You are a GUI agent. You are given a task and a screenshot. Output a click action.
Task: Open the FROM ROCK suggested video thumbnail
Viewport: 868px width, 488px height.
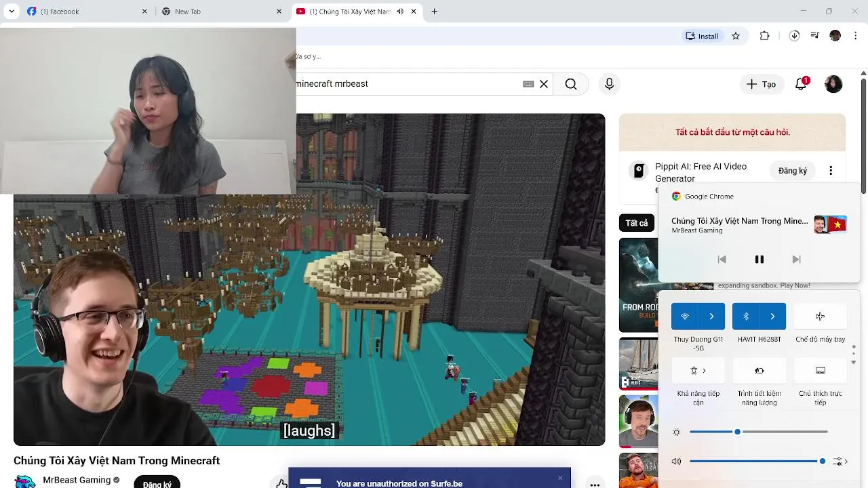point(638,285)
